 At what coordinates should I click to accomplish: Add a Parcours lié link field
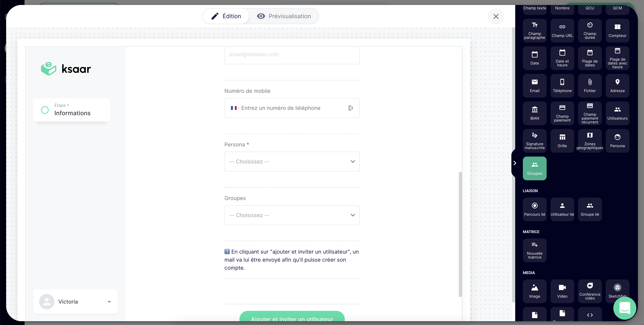(x=535, y=209)
